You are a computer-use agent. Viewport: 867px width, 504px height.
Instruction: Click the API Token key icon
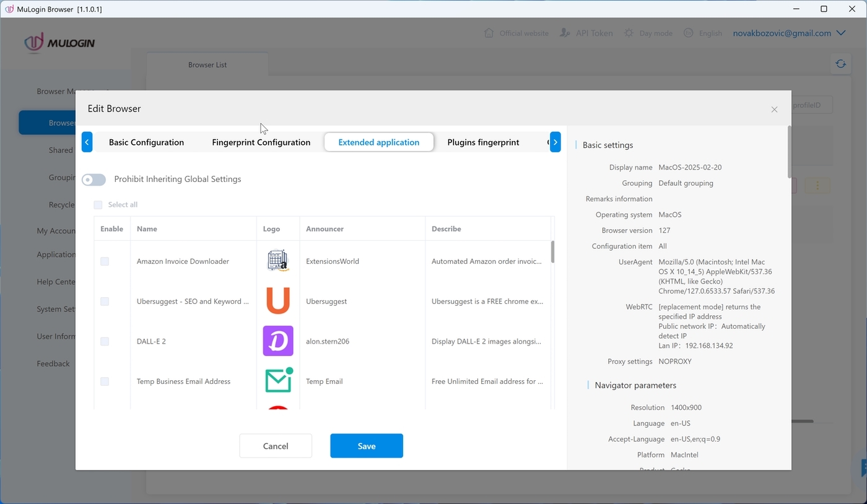click(565, 33)
